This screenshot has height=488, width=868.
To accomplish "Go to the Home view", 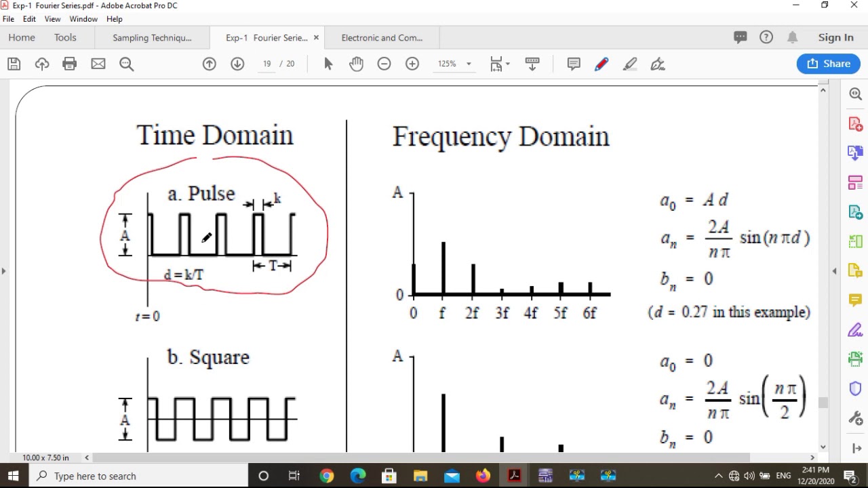I will point(22,37).
